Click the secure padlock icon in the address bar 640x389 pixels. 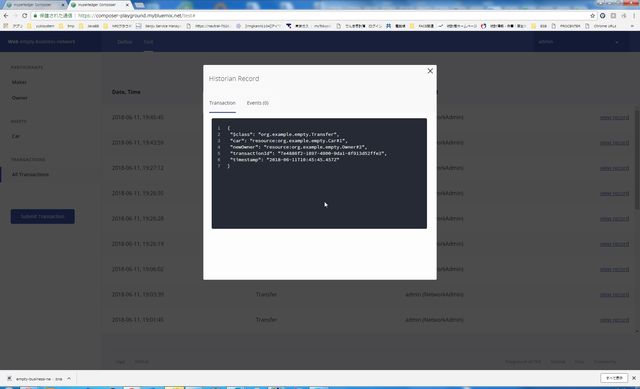(36, 16)
